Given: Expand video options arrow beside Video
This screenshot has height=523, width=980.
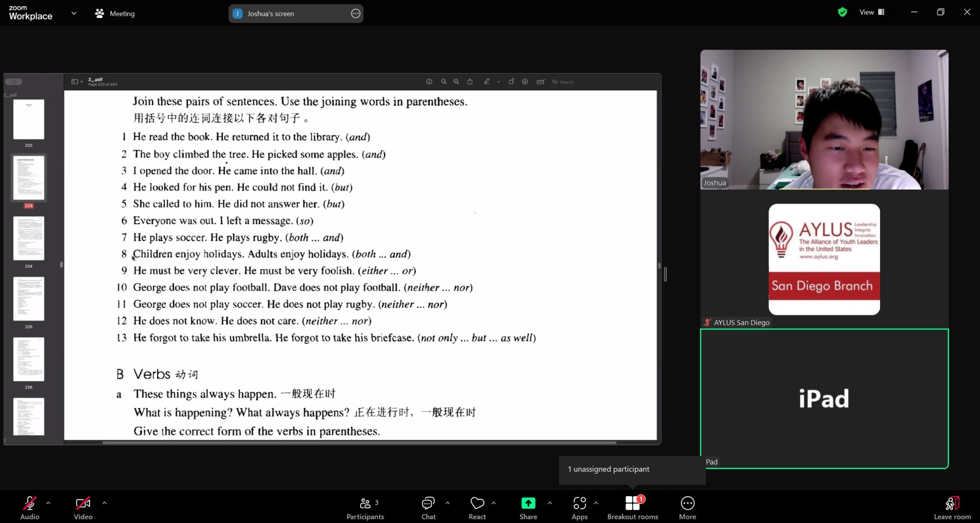Looking at the screenshot, I should pyautogui.click(x=104, y=503).
